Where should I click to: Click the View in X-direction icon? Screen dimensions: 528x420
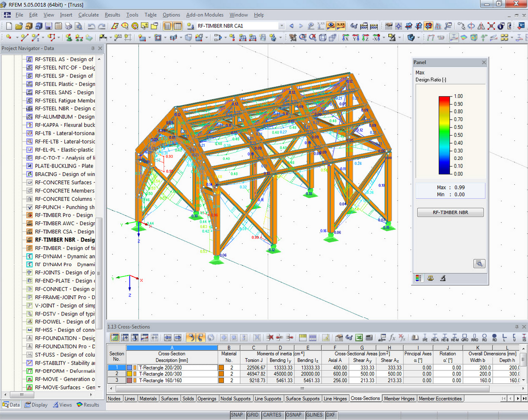click(x=346, y=37)
